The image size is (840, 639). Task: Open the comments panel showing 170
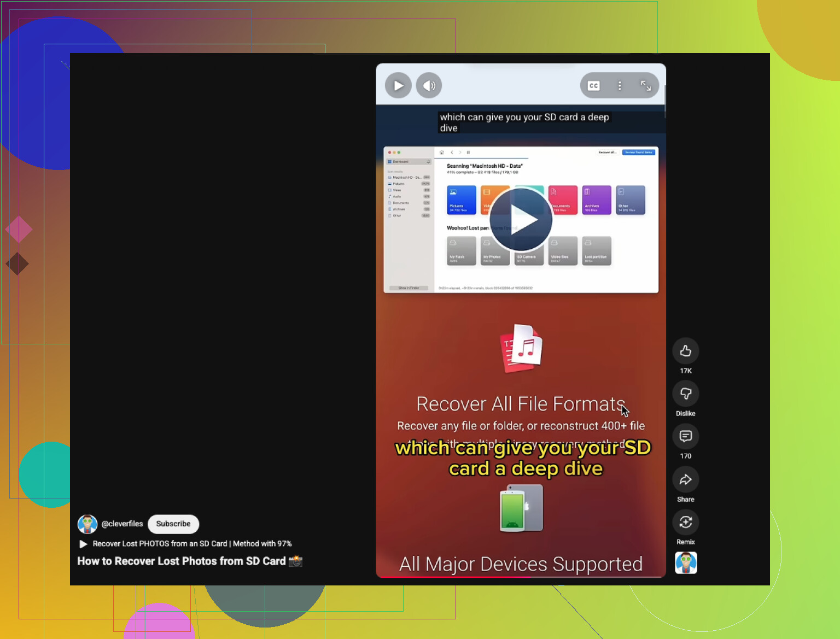(686, 436)
